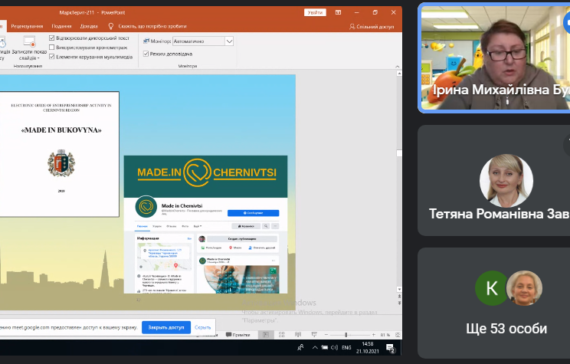Click the Tell Me lightbulb icon
The image size is (570, 364).
coord(111,26)
